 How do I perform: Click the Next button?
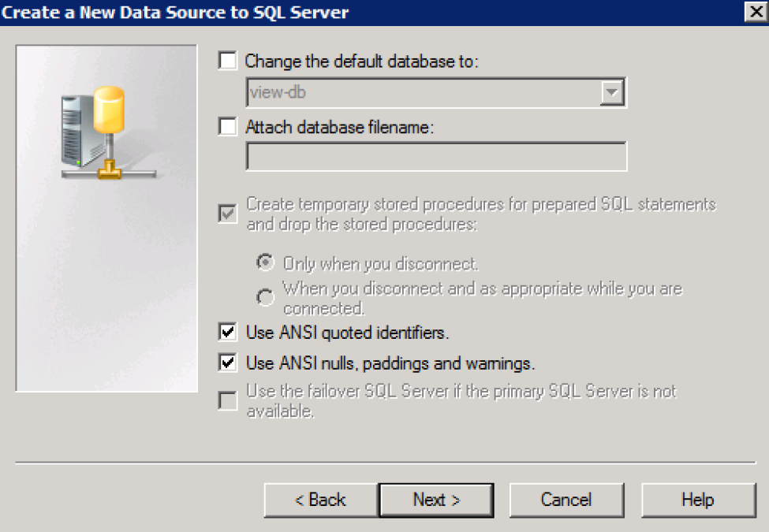[436, 500]
